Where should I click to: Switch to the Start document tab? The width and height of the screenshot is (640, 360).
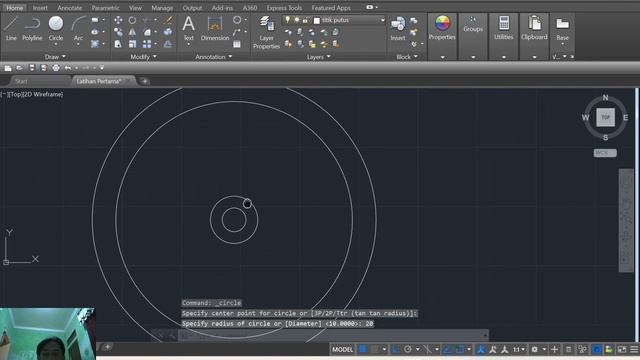40,81
